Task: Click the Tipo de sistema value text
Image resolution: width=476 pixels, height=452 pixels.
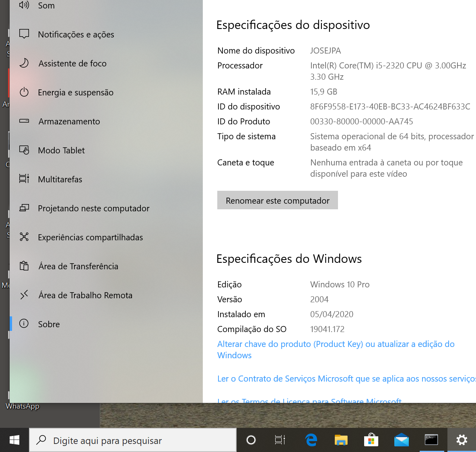Action: pos(392,142)
